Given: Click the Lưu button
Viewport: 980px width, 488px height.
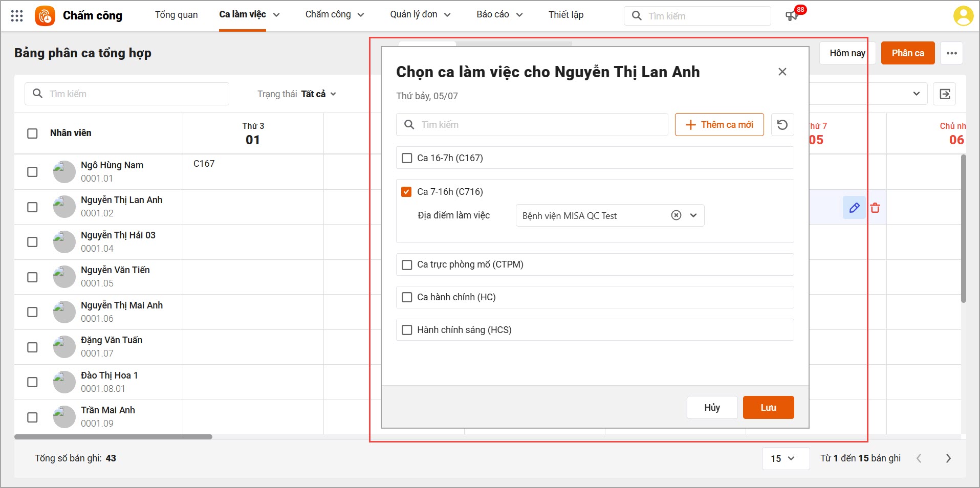Looking at the screenshot, I should click(x=768, y=408).
